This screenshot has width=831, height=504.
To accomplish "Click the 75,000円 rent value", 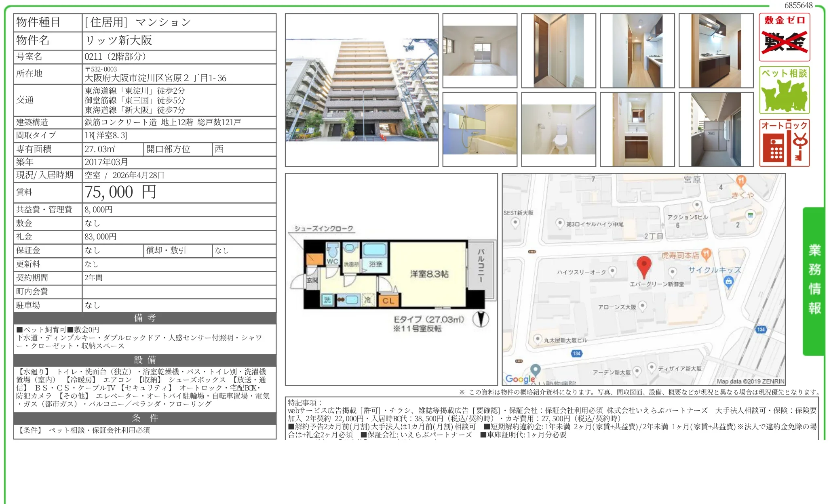I will click(x=120, y=192).
